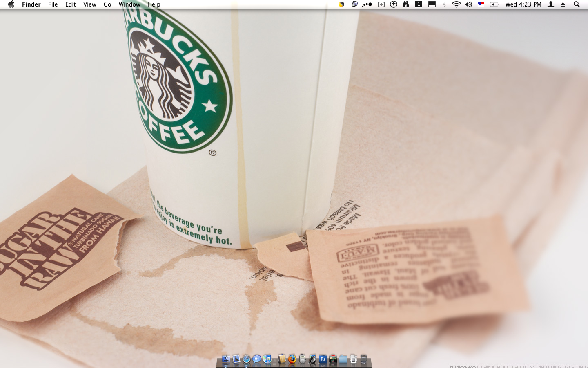
Task: Open the Spaces grid menu bar icon
Action: click(x=419, y=4)
